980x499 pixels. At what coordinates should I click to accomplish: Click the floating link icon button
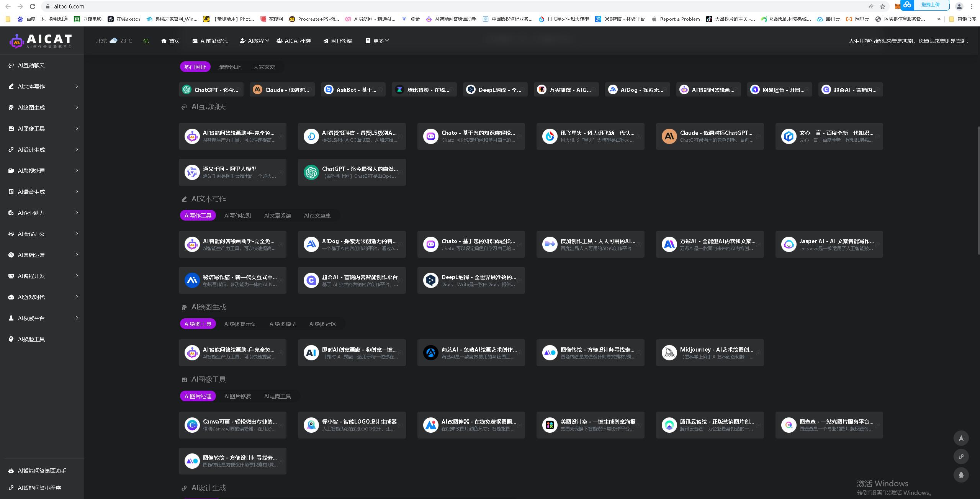[961, 456]
